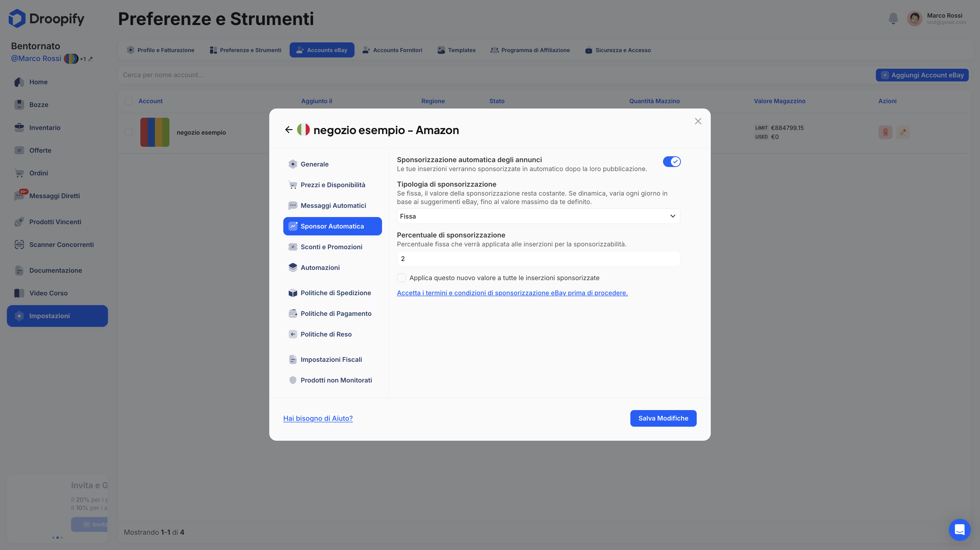Disable the automatic sponsorship toggle
Image resolution: width=980 pixels, height=550 pixels.
click(671, 161)
